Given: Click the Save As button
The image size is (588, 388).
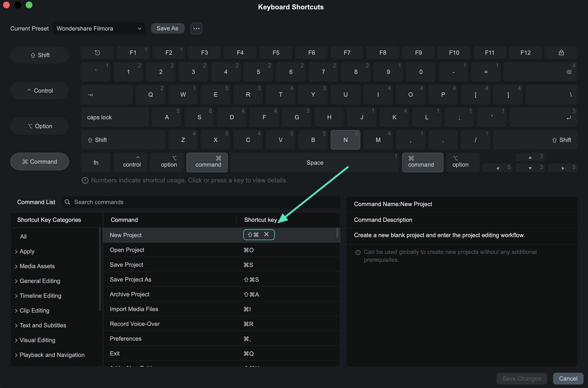Looking at the screenshot, I should click(167, 29).
